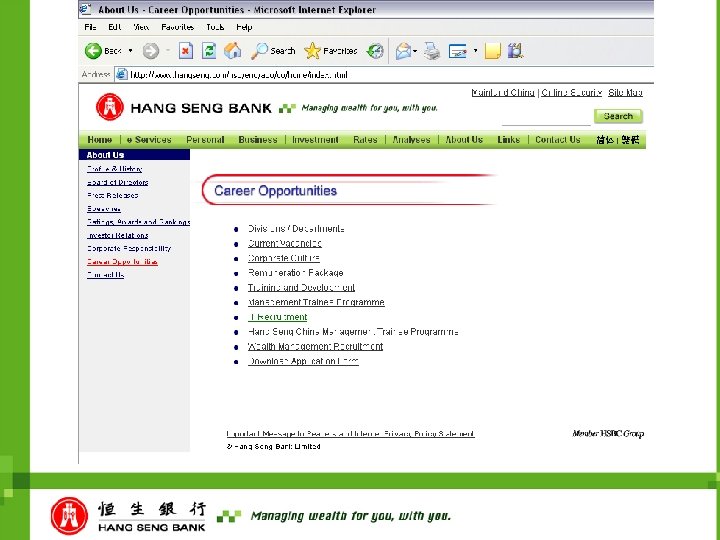This screenshot has width=720, height=540.
Task: Click the site search text field
Action: pyautogui.click(x=546, y=119)
